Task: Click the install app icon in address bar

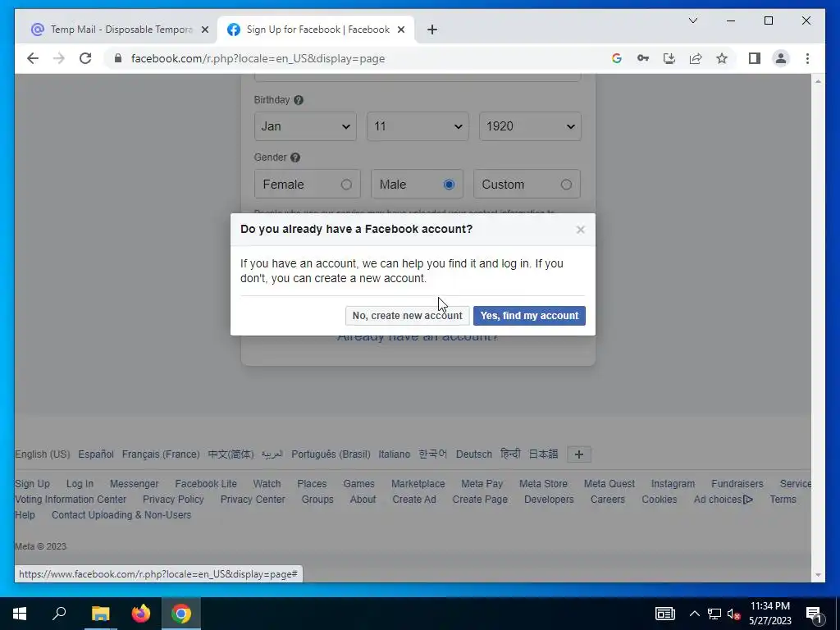Action: tap(669, 58)
